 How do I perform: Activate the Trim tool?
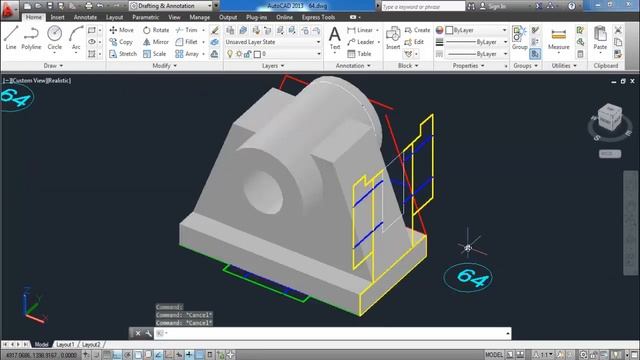187,30
